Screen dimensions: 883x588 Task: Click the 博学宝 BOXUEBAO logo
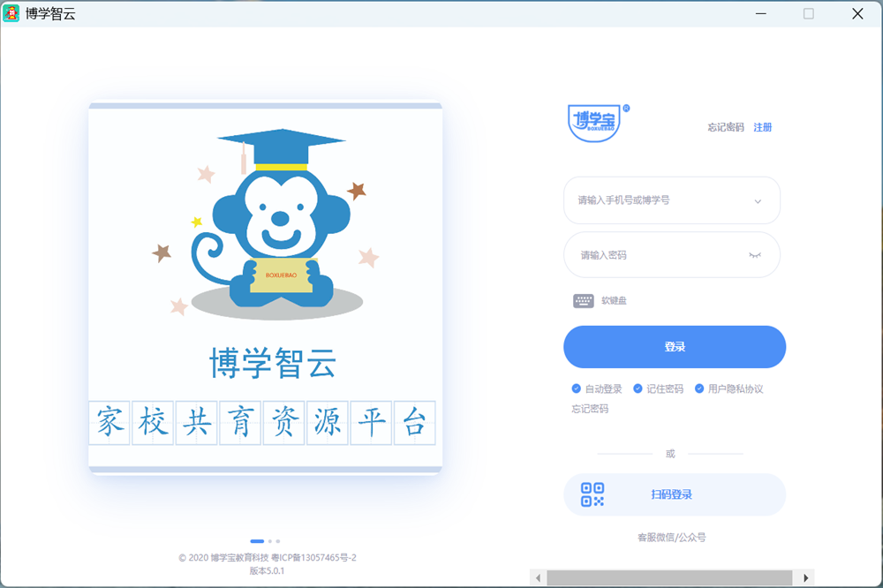[x=598, y=123]
